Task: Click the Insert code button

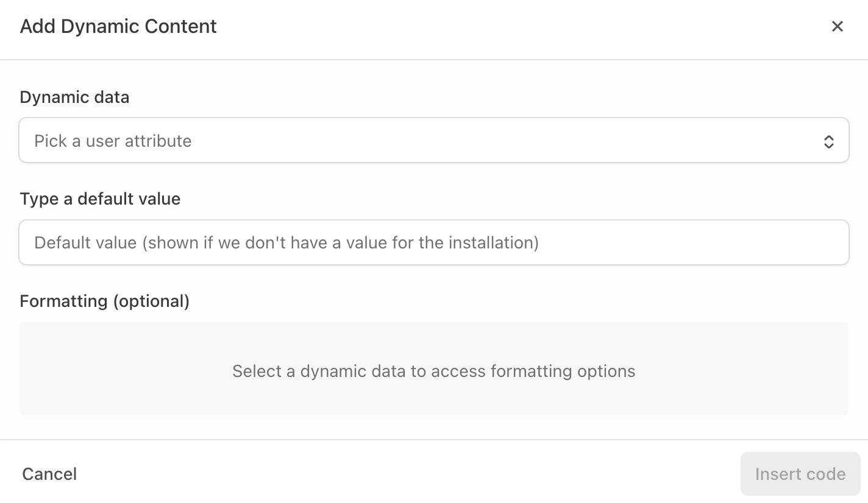Action: click(800, 474)
